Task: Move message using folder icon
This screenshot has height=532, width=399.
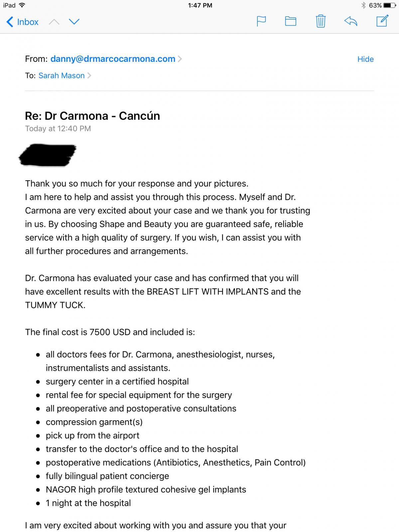Action: click(291, 21)
